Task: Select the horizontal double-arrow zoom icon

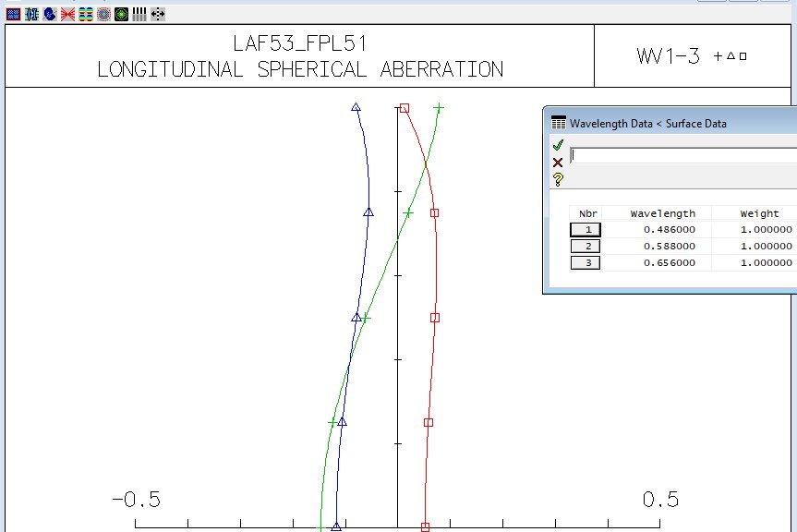Action: point(158,14)
